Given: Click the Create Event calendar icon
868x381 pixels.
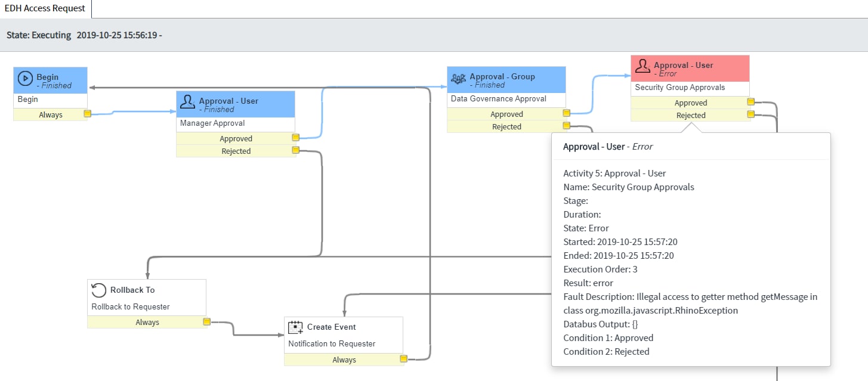Looking at the screenshot, I should pyautogui.click(x=295, y=327).
